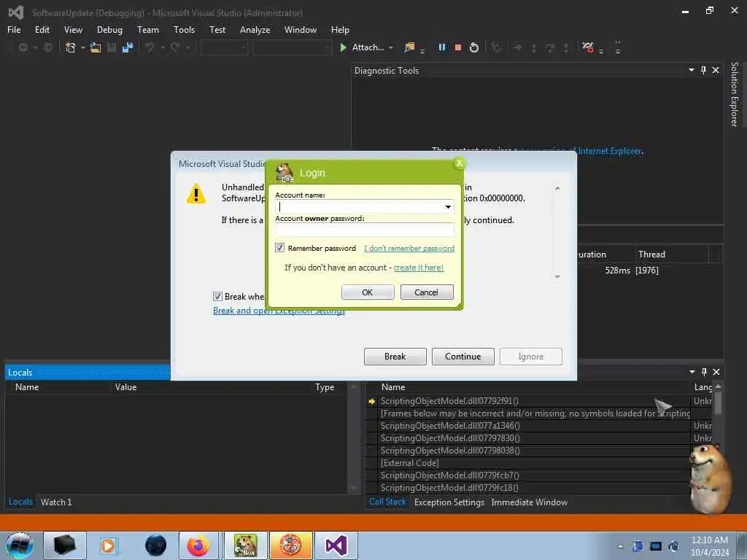Screen dimensions: 747x560
Task: Open the 'I don't remember password' link
Action: (x=409, y=248)
